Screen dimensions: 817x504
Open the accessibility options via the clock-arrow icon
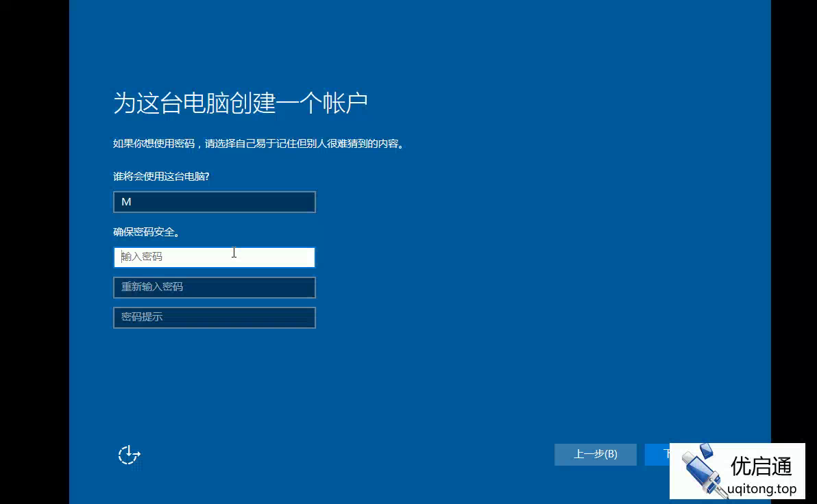(129, 455)
